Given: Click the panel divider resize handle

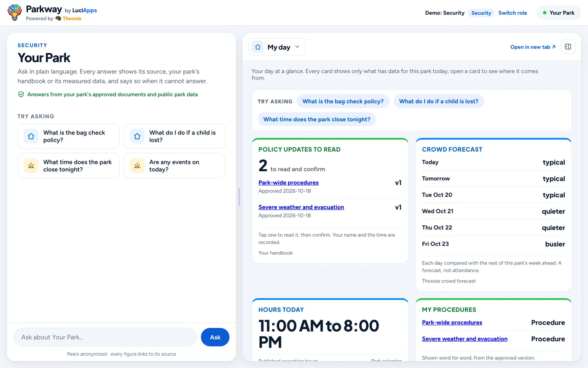Looking at the screenshot, I should point(239,197).
